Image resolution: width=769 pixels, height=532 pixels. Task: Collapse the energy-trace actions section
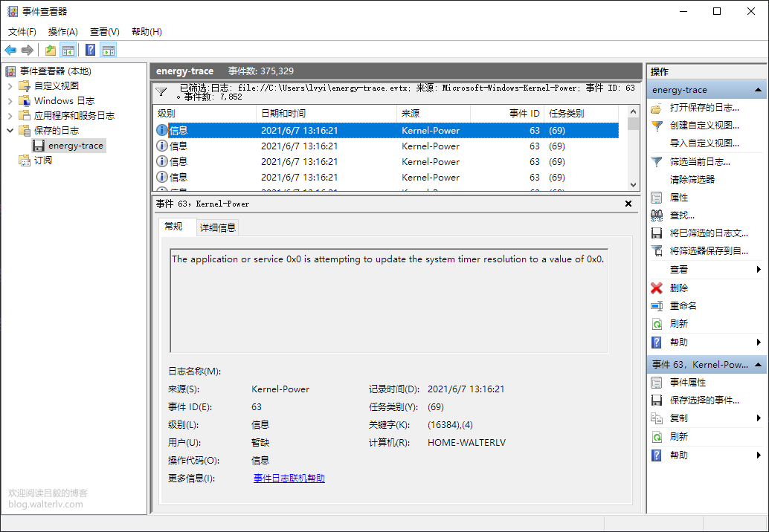point(758,90)
